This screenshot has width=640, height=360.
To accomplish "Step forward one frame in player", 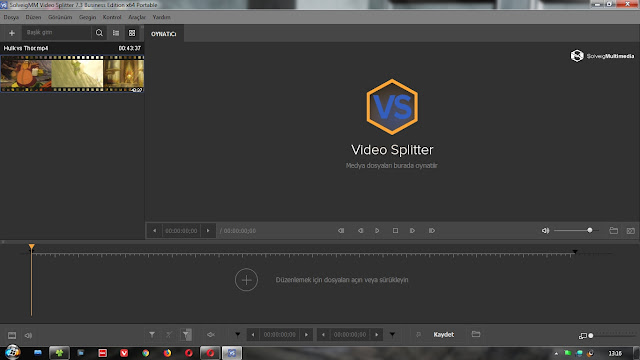I will (x=412, y=231).
